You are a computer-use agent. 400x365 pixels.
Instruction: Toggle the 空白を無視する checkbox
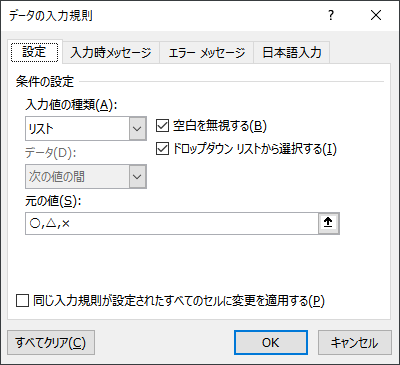(162, 126)
